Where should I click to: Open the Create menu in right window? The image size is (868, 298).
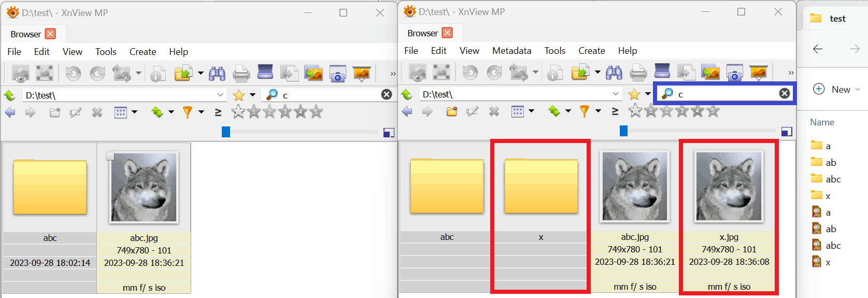[592, 51]
